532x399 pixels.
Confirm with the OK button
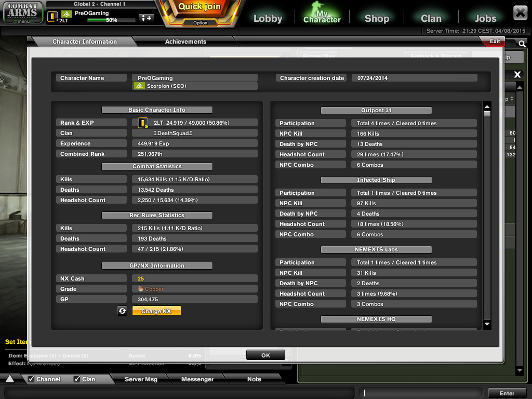[x=265, y=355]
